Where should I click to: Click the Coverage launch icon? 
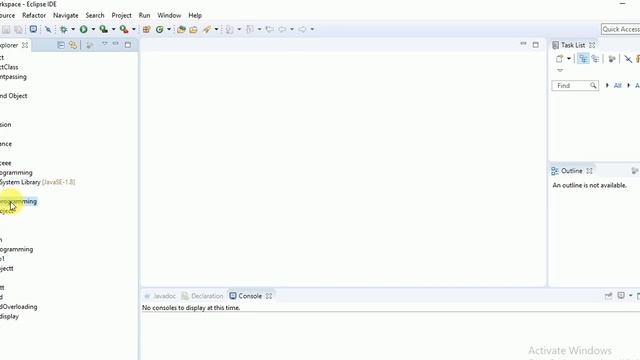point(104,29)
